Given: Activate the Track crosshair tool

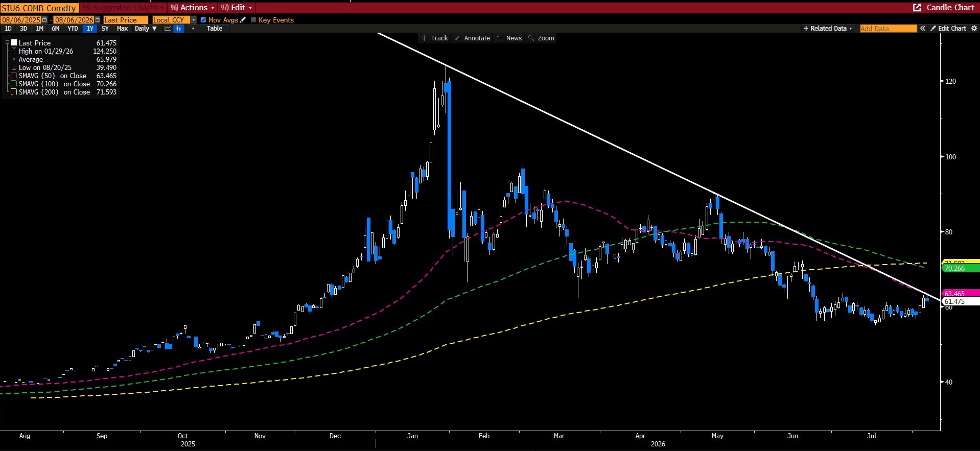Looking at the screenshot, I should [435, 38].
